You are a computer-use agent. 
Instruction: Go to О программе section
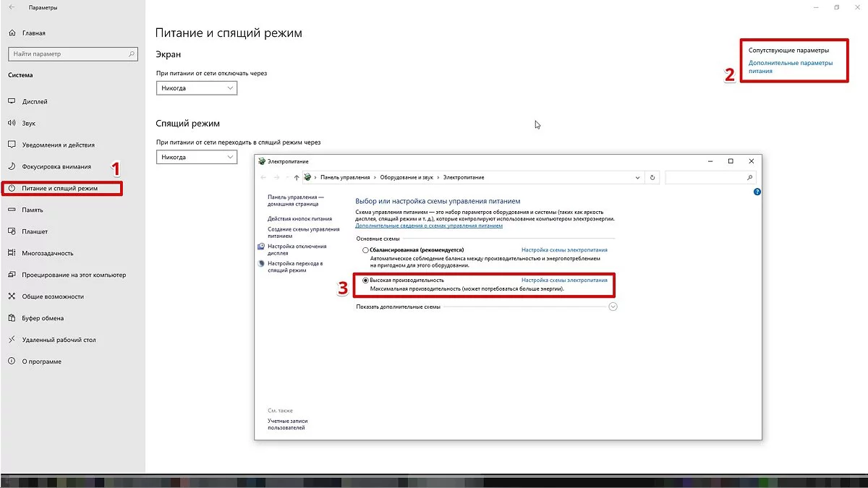click(41, 361)
